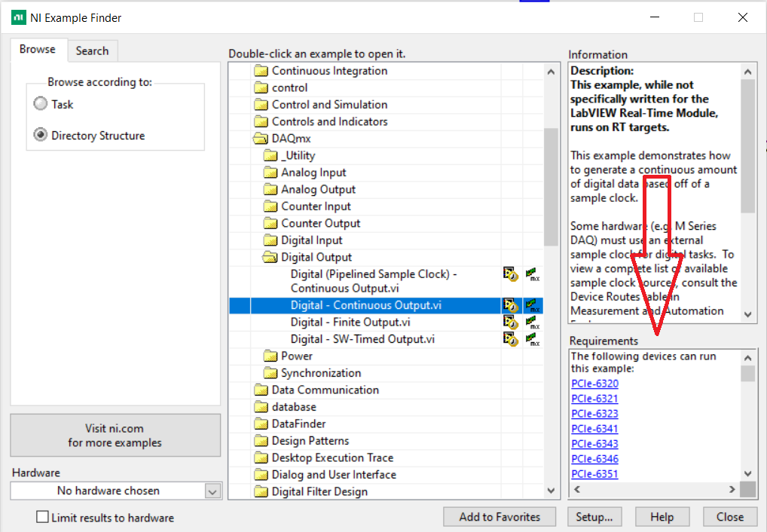
Task: Close the NI Example Finder window via X
Action: pyautogui.click(x=743, y=17)
